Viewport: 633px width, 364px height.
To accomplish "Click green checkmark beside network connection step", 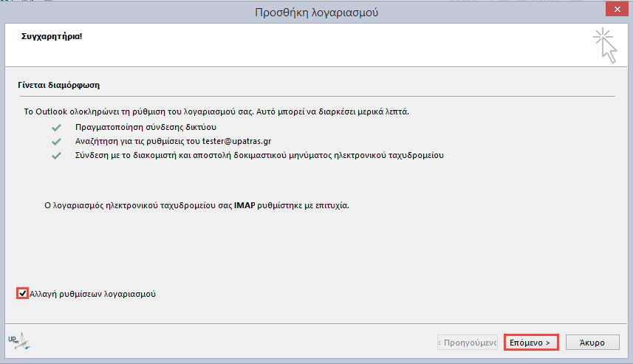I will pos(57,128).
